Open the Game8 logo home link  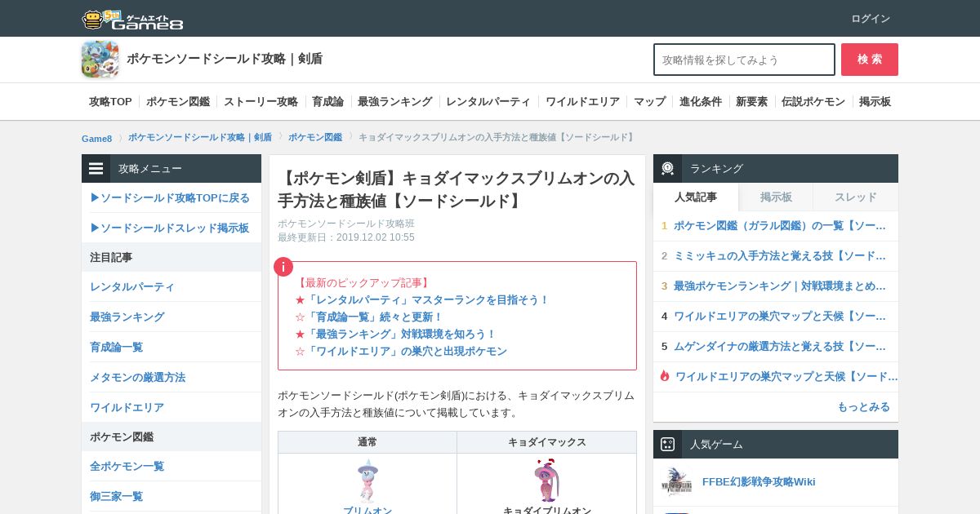(132, 20)
